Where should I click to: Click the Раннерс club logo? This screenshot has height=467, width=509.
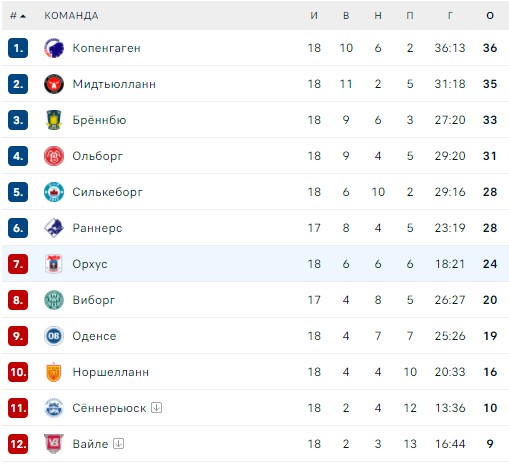point(54,228)
